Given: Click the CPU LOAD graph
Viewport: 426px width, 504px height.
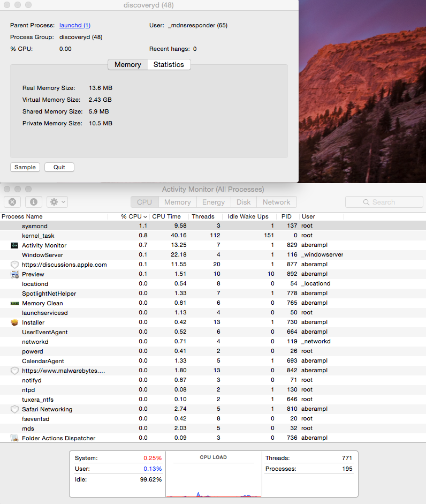Looking at the screenshot, I should (214, 475).
